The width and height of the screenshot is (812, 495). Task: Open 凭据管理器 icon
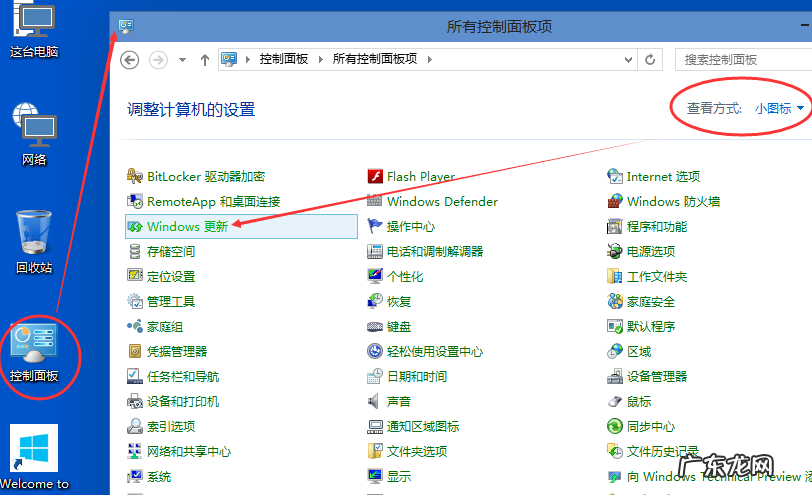point(135,352)
